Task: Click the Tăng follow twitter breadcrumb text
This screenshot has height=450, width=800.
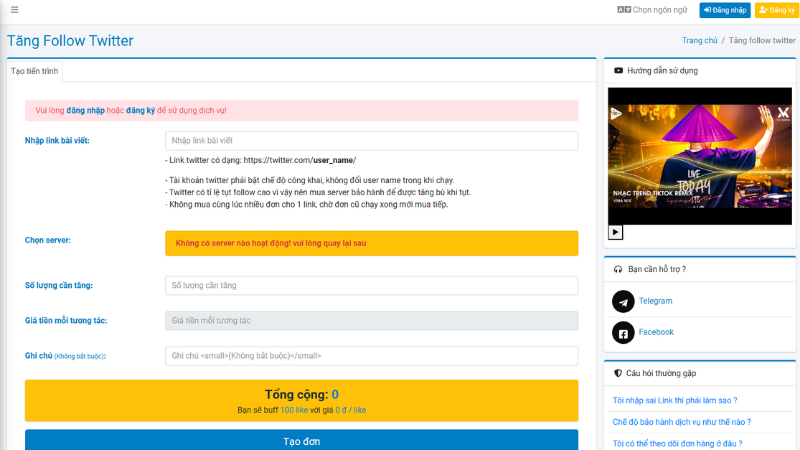Action: click(x=762, y=40)
